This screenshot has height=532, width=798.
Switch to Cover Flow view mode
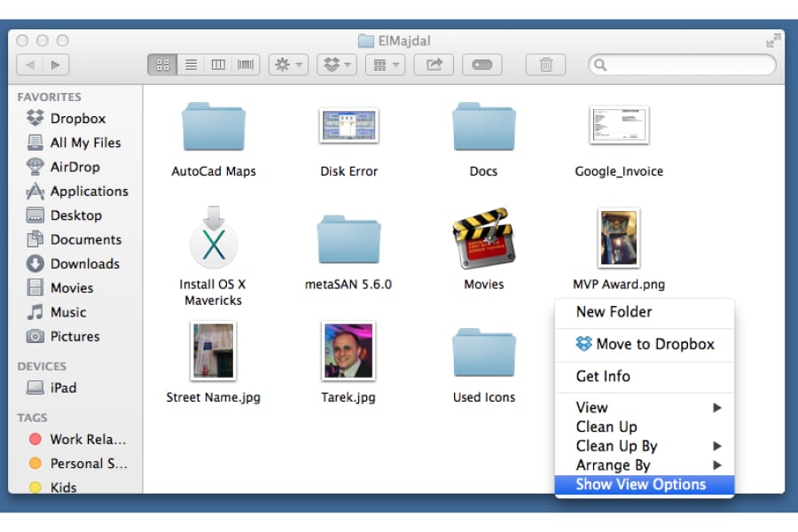[246, 65]
